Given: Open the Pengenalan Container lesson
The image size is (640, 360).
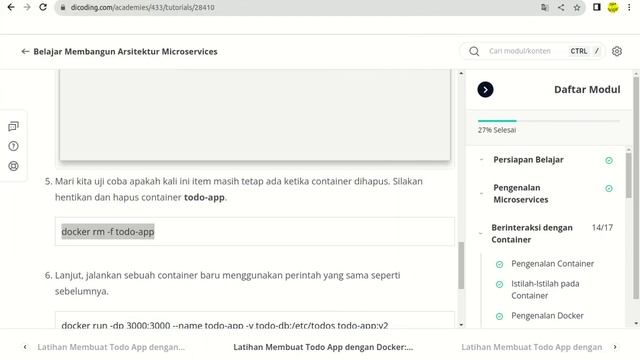Looking at the screenshot, I should 552,264.
